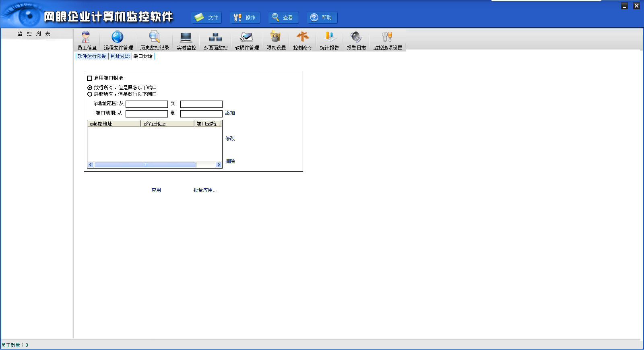The width and height of the screenshot is (644, 350).
Task: Click the 添加 link to add rule
Action: [x=230, y=113]
